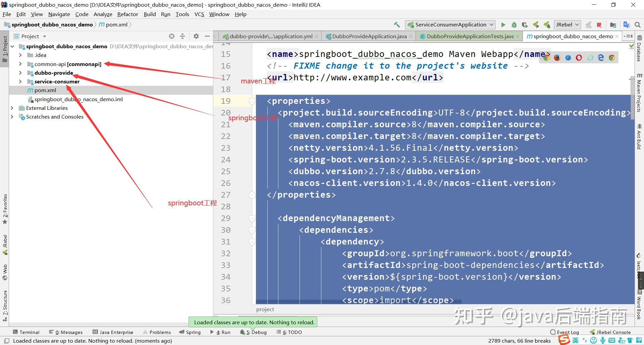Run with JRebel rocket icon

(x=536, y=25)
